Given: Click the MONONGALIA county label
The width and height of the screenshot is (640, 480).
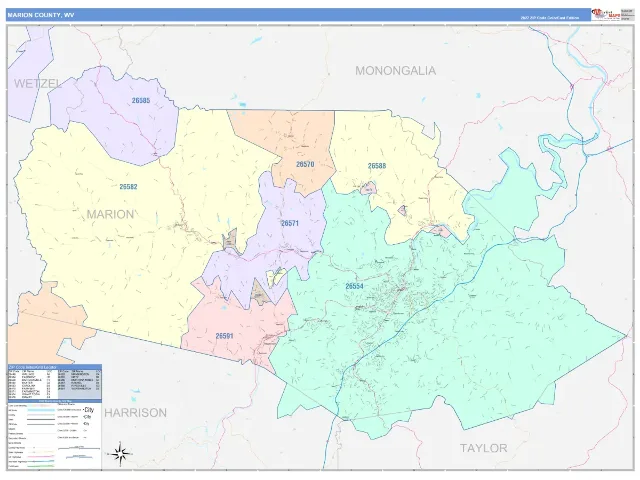Looking at the screenshot, I should 396,71.
